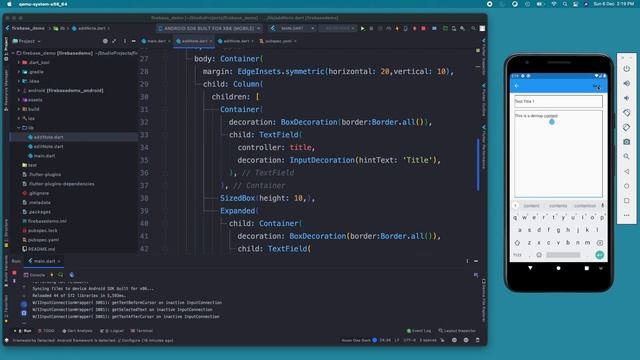Expand the build folder
Viewport: 640px width, 360px height.
coord(19,109)
